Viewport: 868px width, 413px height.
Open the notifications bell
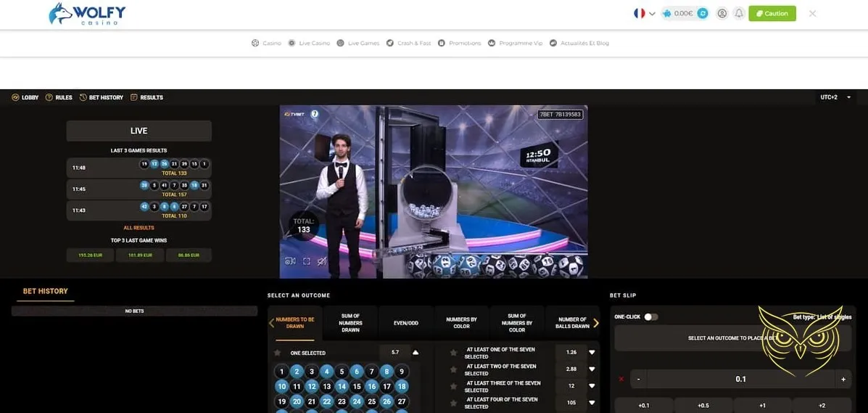[739, 13]
